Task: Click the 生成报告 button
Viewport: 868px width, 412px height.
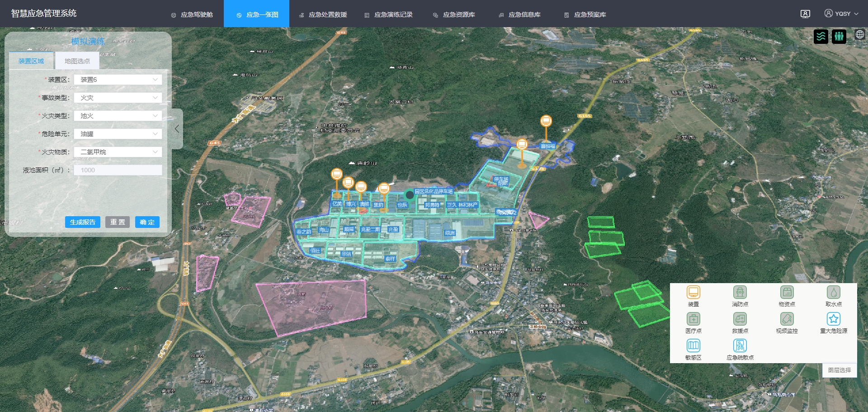Action: point(82,222)
